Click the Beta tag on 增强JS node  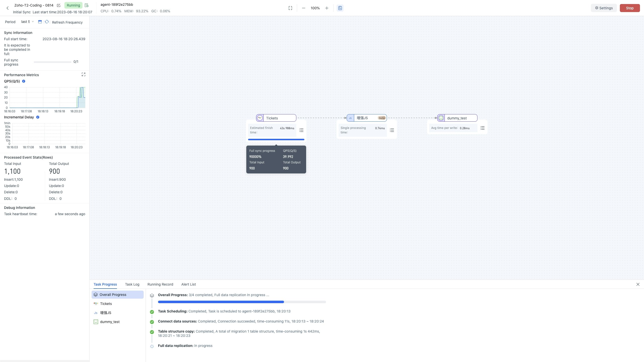coord(382,118)
